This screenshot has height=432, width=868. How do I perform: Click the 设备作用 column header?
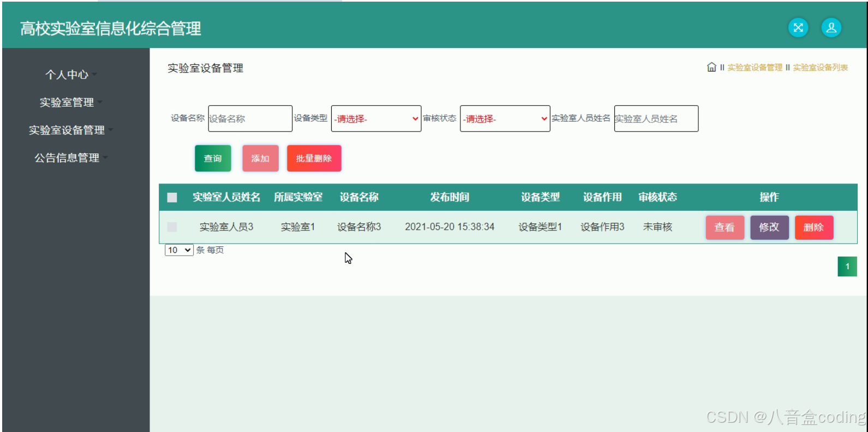click(602, 197)
